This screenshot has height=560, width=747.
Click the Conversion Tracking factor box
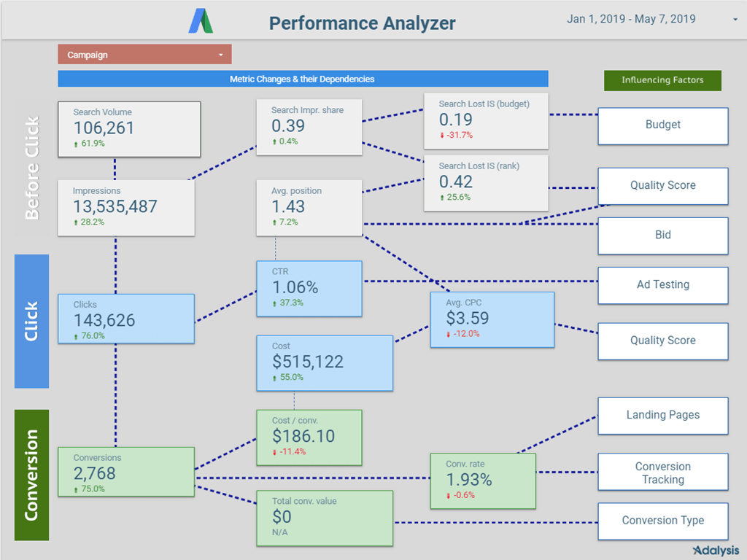(x=662, y=472)
